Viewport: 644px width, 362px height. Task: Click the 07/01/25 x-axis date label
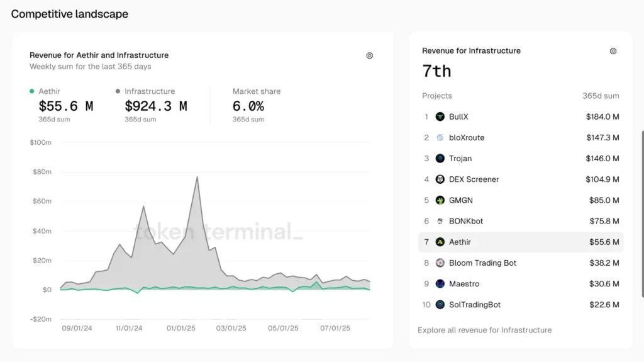[335, 328]
